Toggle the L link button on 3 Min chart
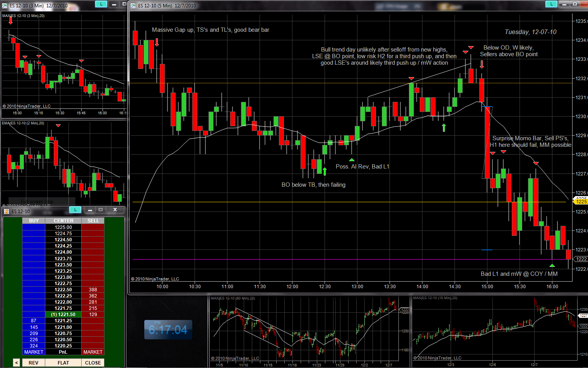 [101, 4]
